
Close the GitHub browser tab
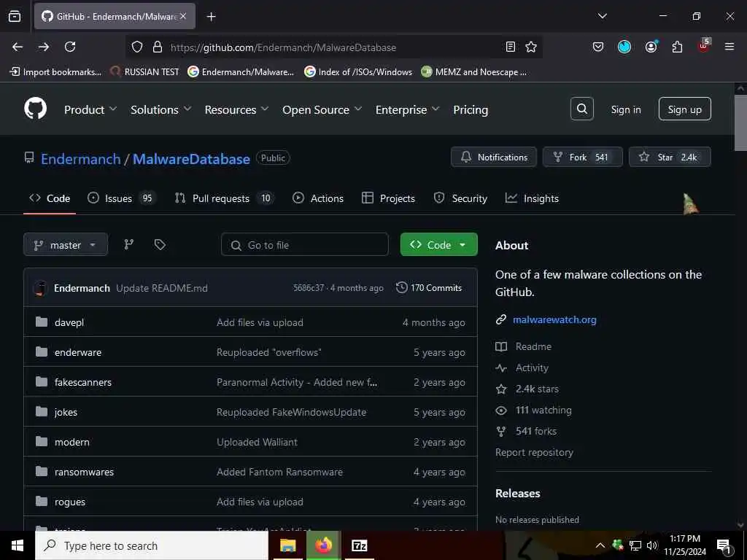pyautogui.click(x=183, y=16)
